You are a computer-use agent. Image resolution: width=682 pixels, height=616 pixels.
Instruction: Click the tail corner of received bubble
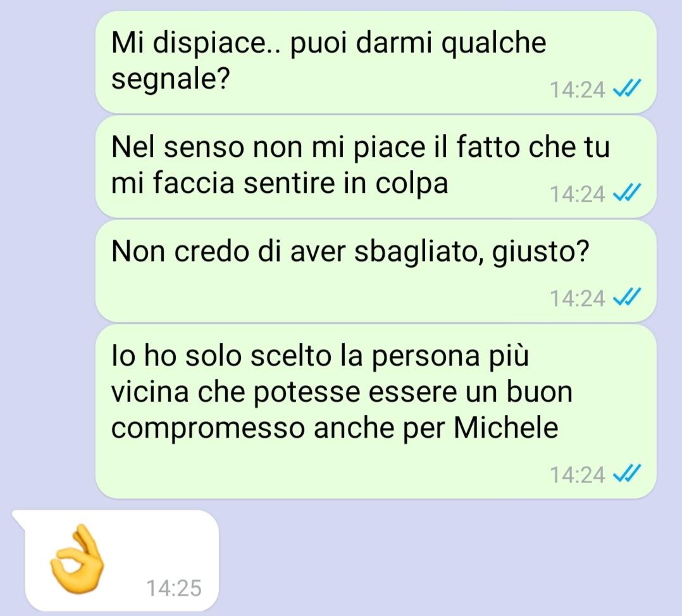pyautogui.click(x=20, y=517)
